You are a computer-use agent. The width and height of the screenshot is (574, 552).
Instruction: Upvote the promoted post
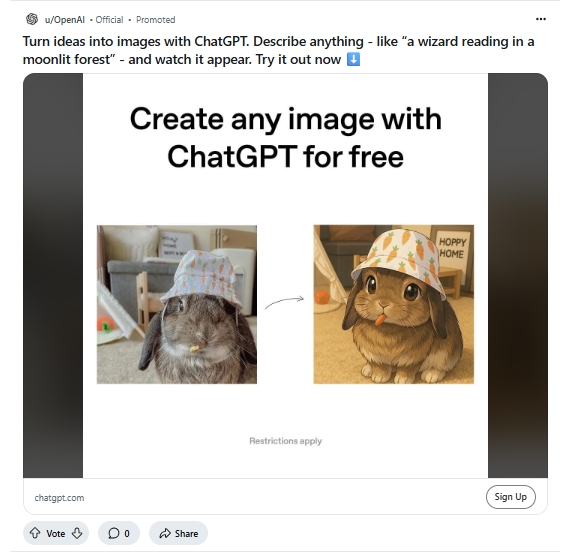(x=35, y=533)
